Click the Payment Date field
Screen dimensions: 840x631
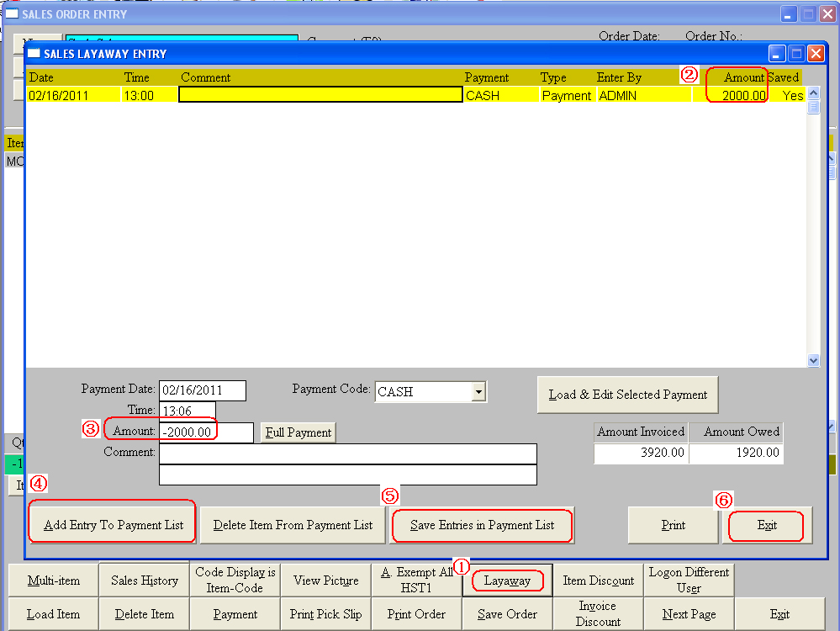click(x=202, y=391)
